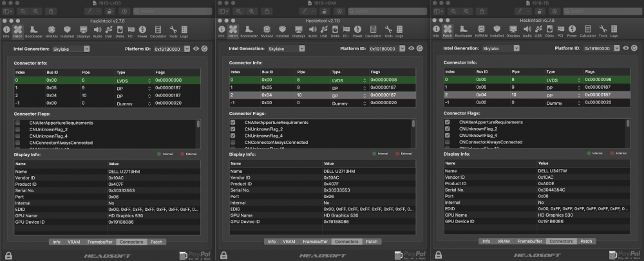Toggle the eye icon beside Platform ID in left window

tap(196, 49)
